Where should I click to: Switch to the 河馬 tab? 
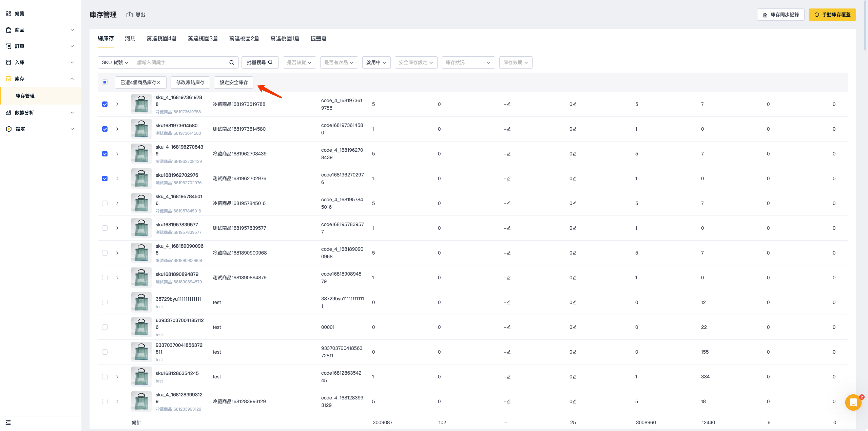tap(130, 39)
